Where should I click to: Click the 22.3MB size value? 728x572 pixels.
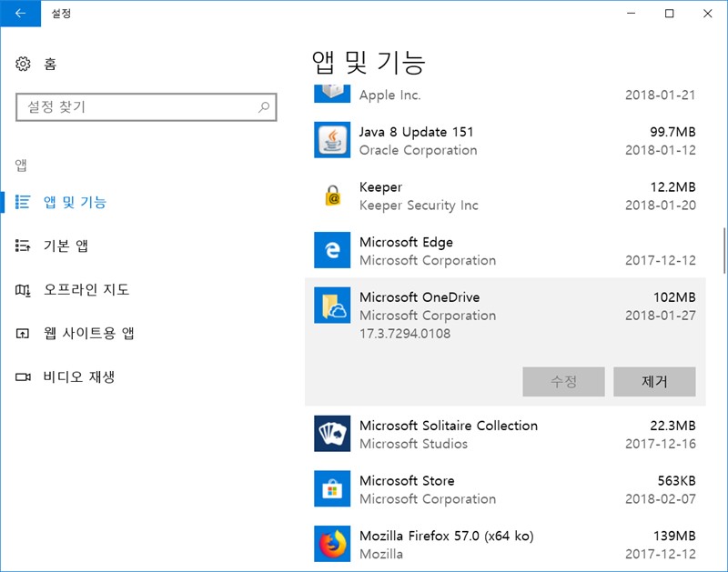[x=672, y=426]
